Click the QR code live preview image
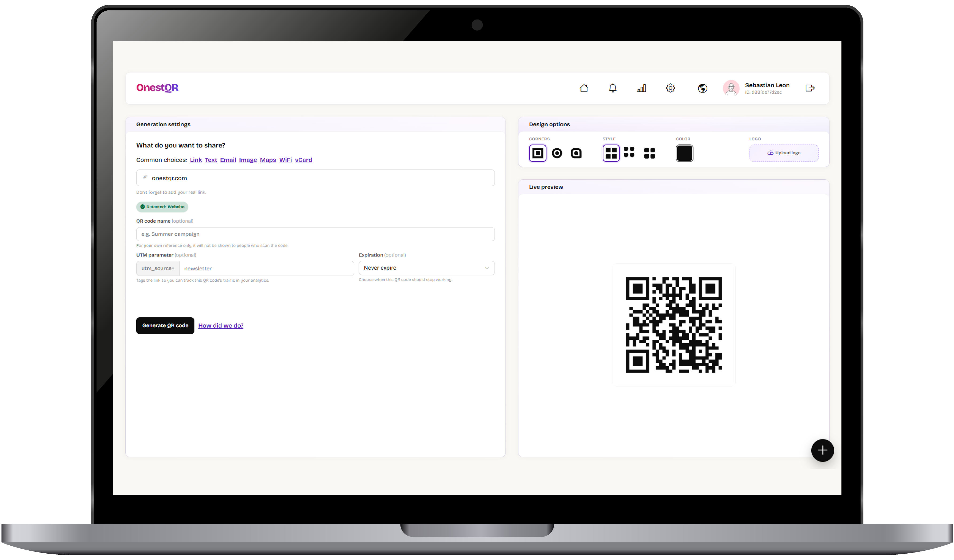Screen dimensions: 954x560 click(674, 325)
